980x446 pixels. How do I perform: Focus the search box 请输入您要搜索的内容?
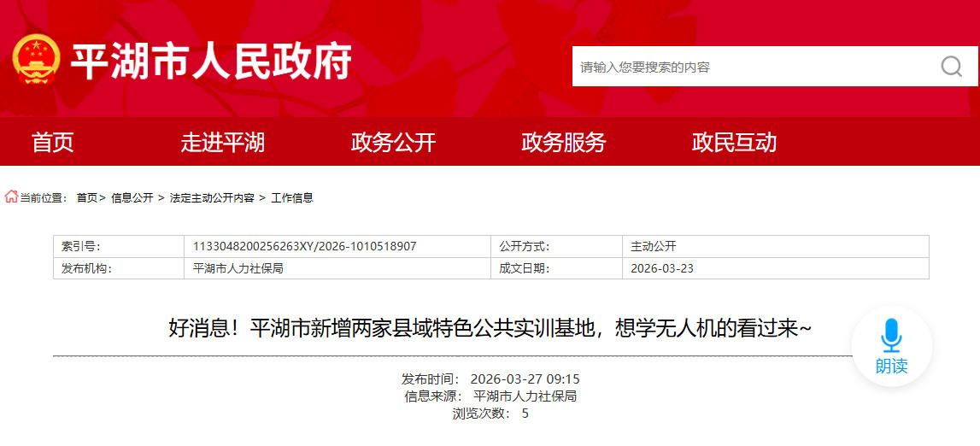coord(775,66)
